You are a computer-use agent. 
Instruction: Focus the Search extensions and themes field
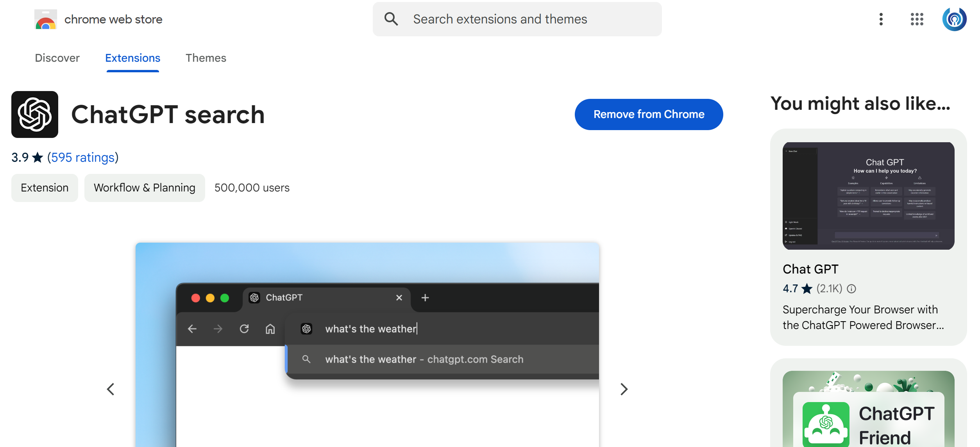(517, 19)
